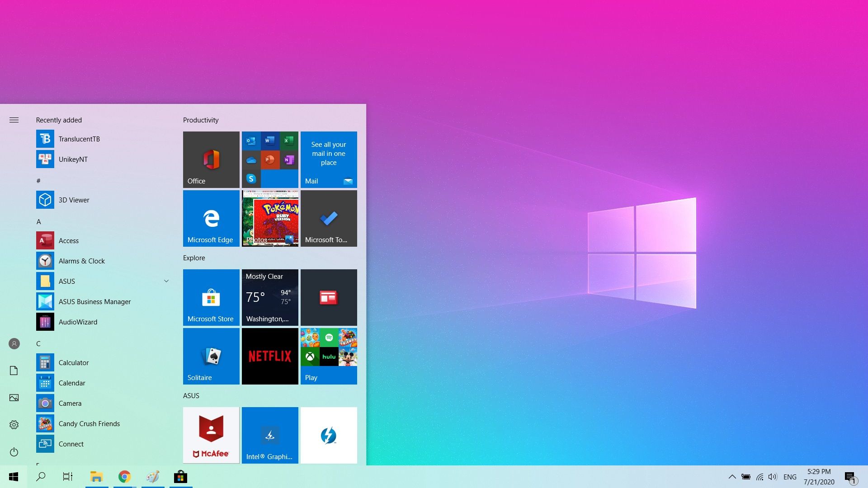This screenshot has height=488, width=868.
Task: Open the clock and calendar flyout
Action: 819,477
